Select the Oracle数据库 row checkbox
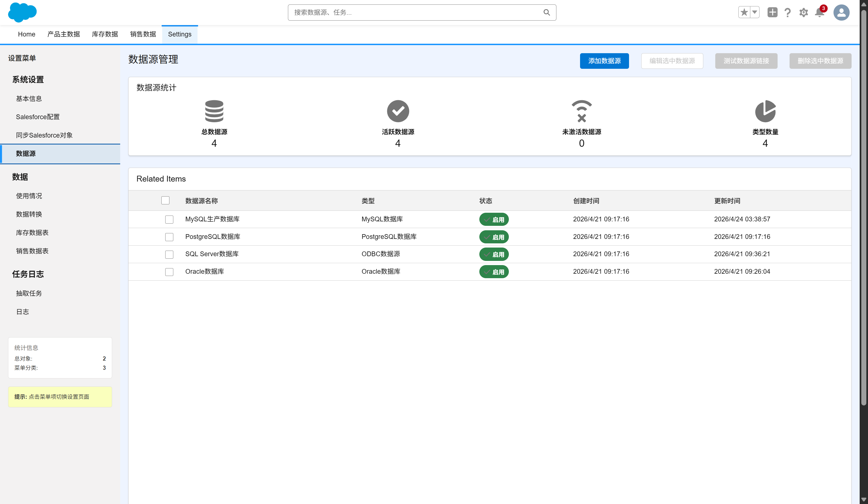This screenshot has height=504, width=868. (169, 272)
